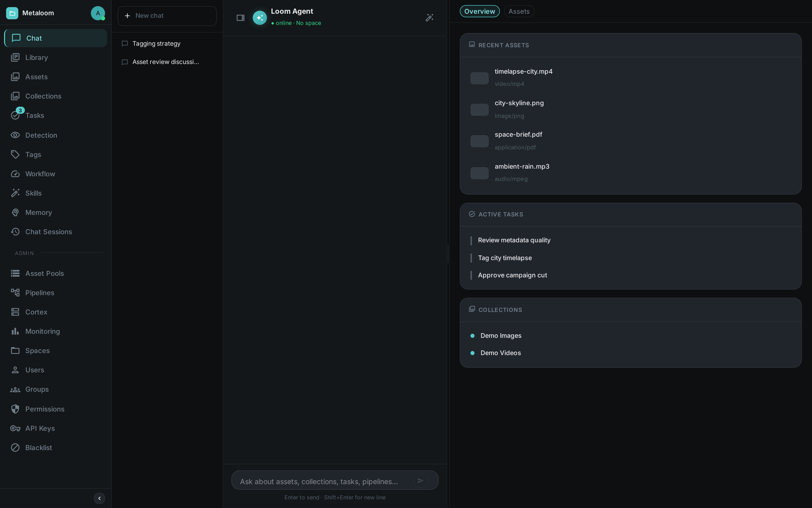Open API Keys admin page
812x508 pixels.
(55, 428)
